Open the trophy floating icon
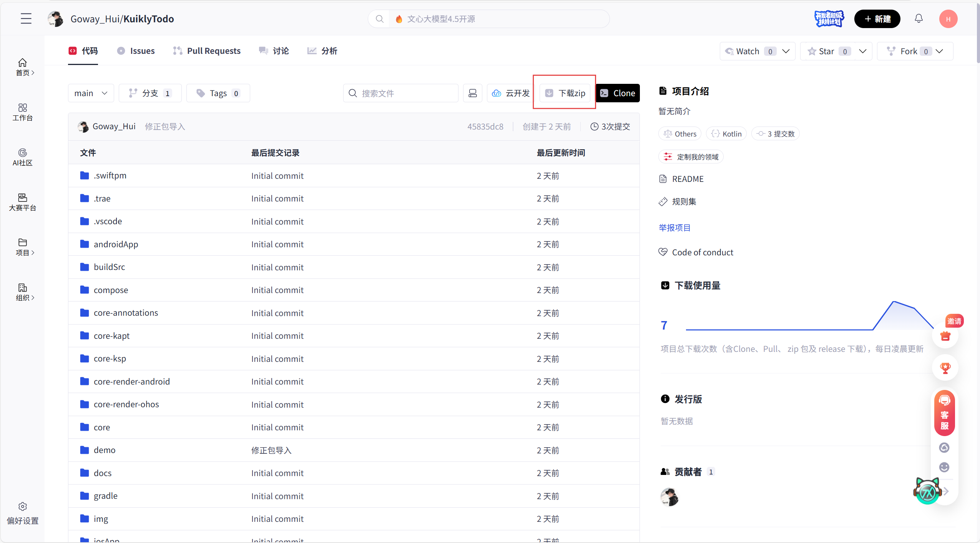The height and width of the screenshot is (543, 980). click(x=945, y=368)
